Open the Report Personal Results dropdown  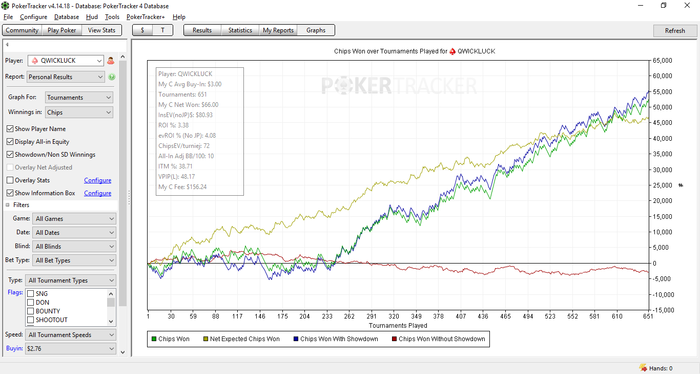tap(66, 77)
